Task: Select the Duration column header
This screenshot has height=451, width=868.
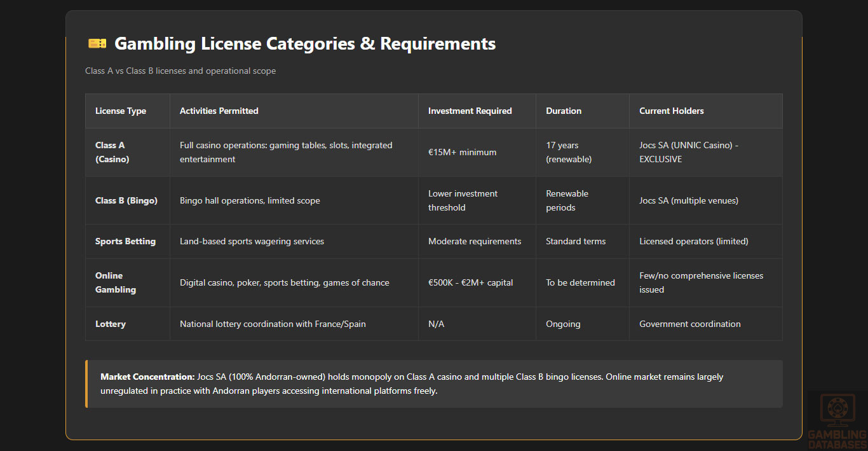Action: point(563,111)
